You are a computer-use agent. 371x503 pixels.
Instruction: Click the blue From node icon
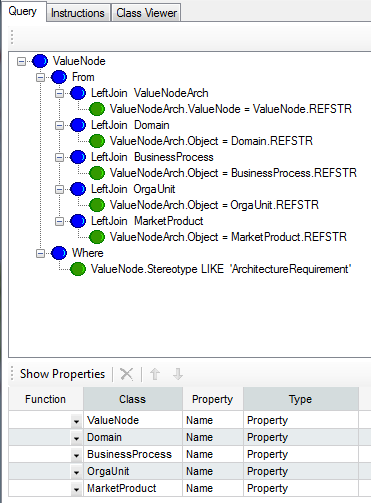click(59, 77)
